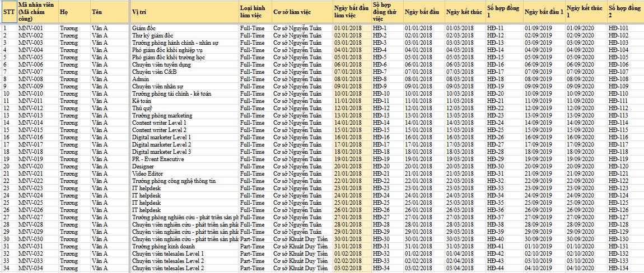The width and height of the screenshot is (644, 273).
Task: Click the 'Họ' column header
Action: 74,12
